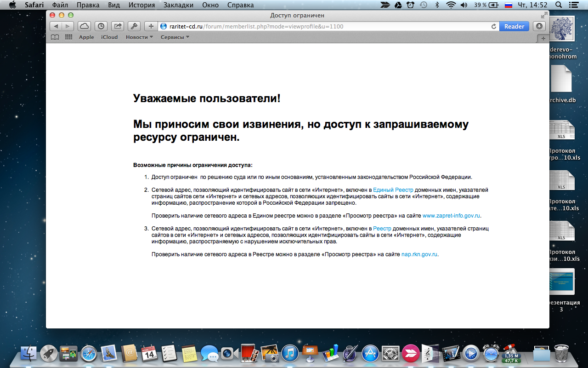Launch iTunes from the Dock
Image resolution: width=588 pixels, height=368 pixels.
click(x=290, y=353)
